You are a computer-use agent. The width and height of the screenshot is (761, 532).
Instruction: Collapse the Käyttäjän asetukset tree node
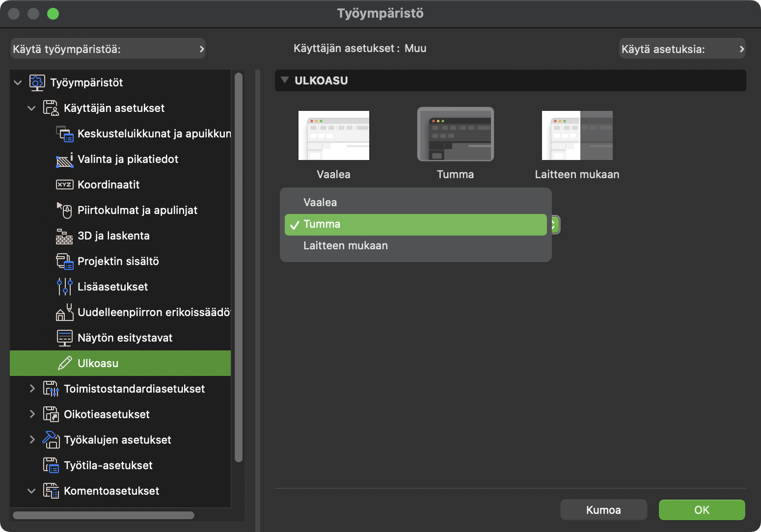coord(32,108)
